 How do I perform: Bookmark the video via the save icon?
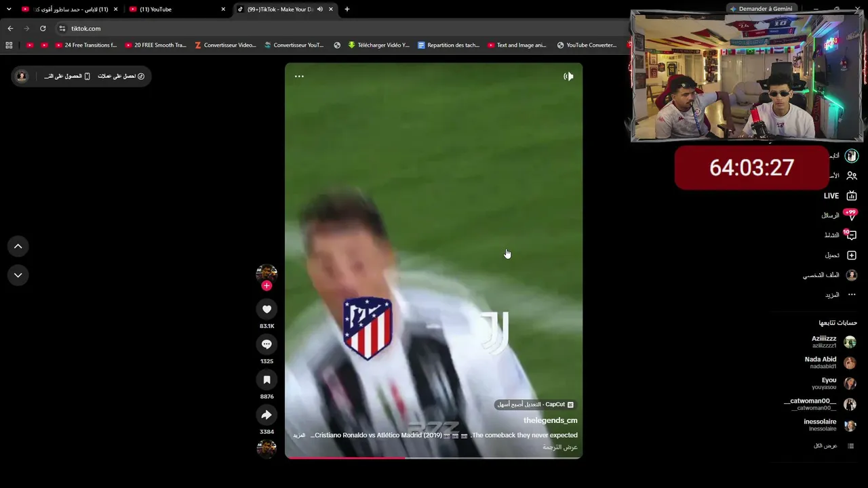click(x=267, y=380)
